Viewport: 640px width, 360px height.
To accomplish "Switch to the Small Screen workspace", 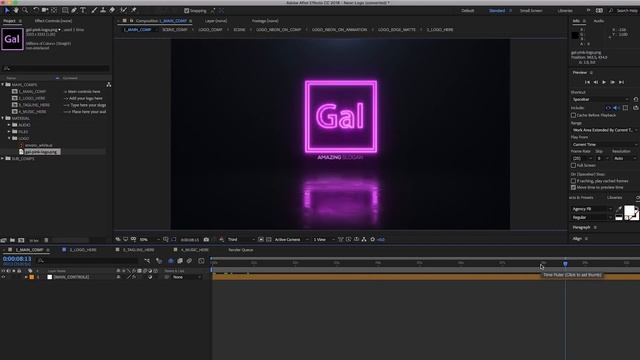I will pos(531,11).
